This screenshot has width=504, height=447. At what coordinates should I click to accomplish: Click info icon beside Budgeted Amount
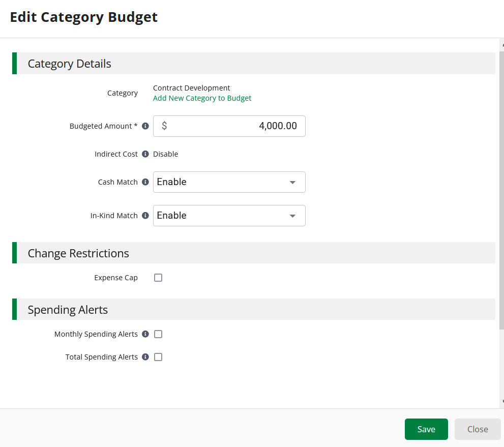145,126
